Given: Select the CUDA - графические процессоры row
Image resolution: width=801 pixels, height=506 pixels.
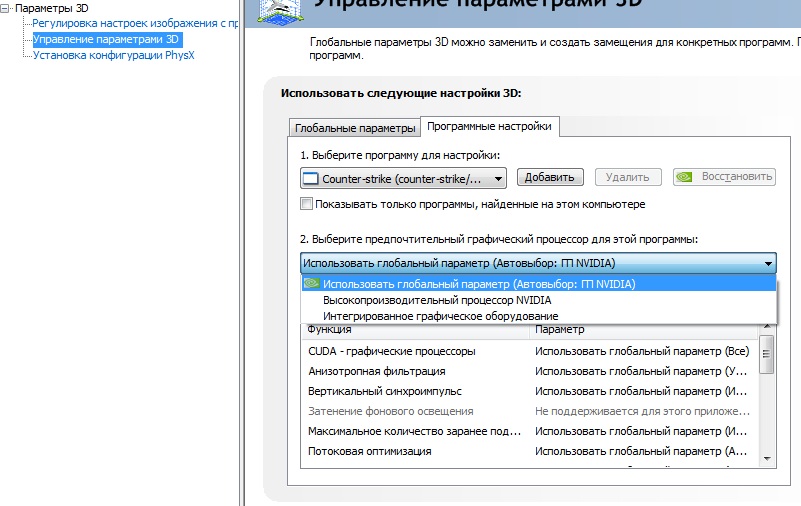Looking at the screenshot, I should coord(530,351).
